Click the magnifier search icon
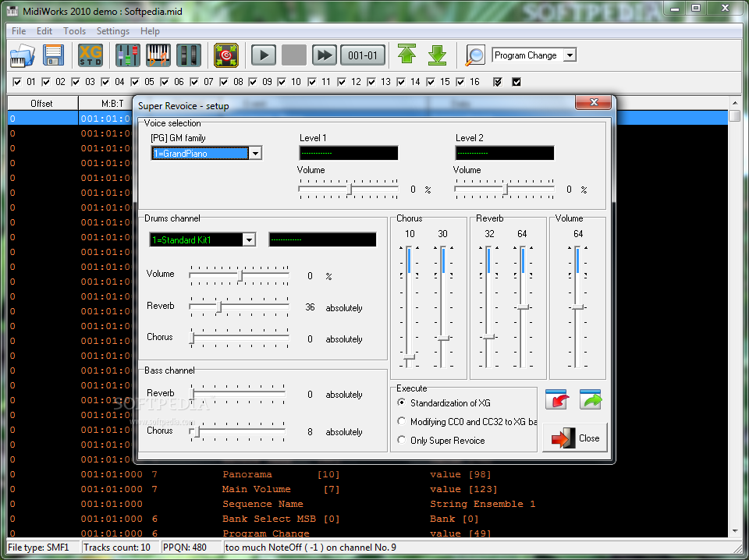Screen dimensions: 749x560 coord(475,55)
